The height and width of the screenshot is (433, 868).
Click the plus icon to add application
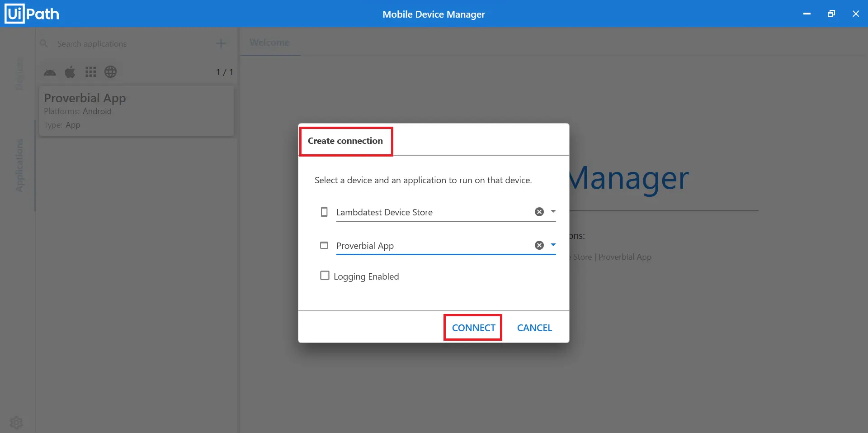click(221, 43)
